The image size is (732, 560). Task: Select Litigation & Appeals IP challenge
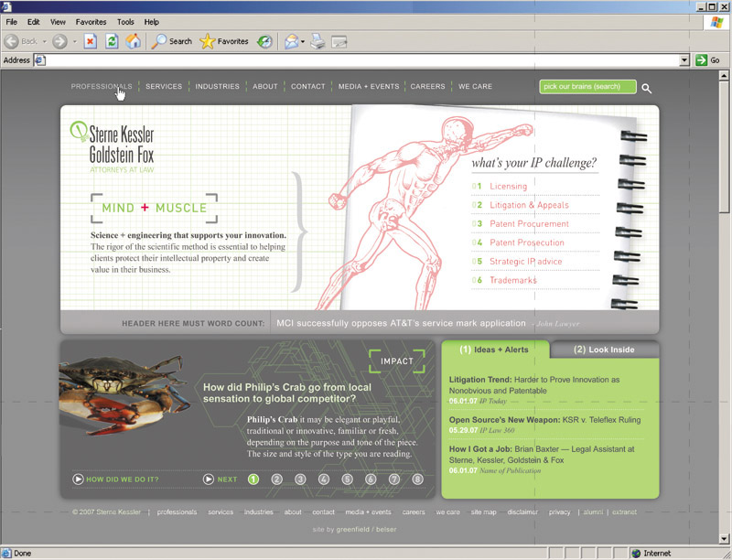pos(530,205)
